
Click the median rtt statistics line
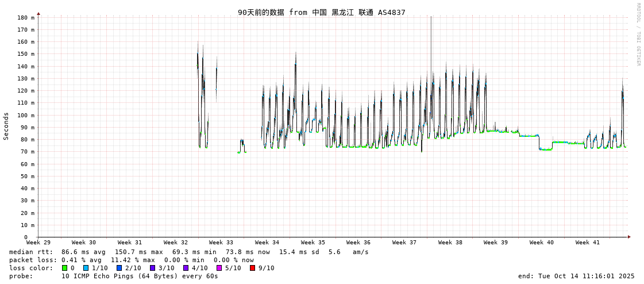coord(189,252)
